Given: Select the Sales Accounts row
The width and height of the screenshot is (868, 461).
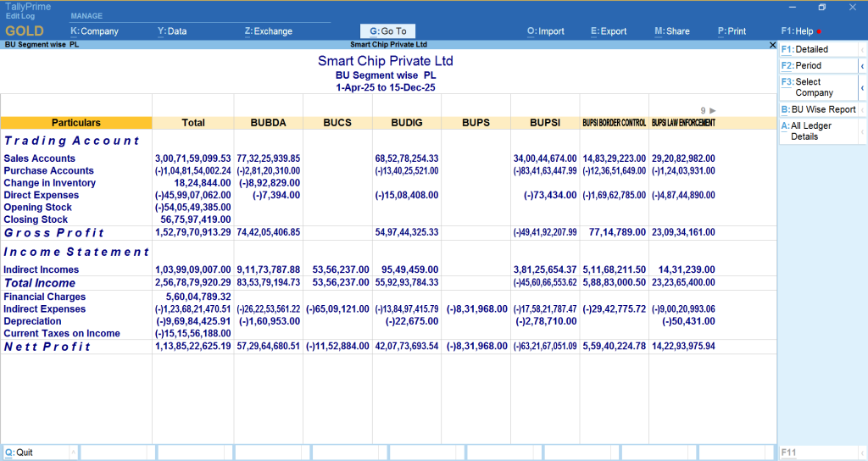Looking at the screenshot, I should pyautogui.click(x=40, y=158).
